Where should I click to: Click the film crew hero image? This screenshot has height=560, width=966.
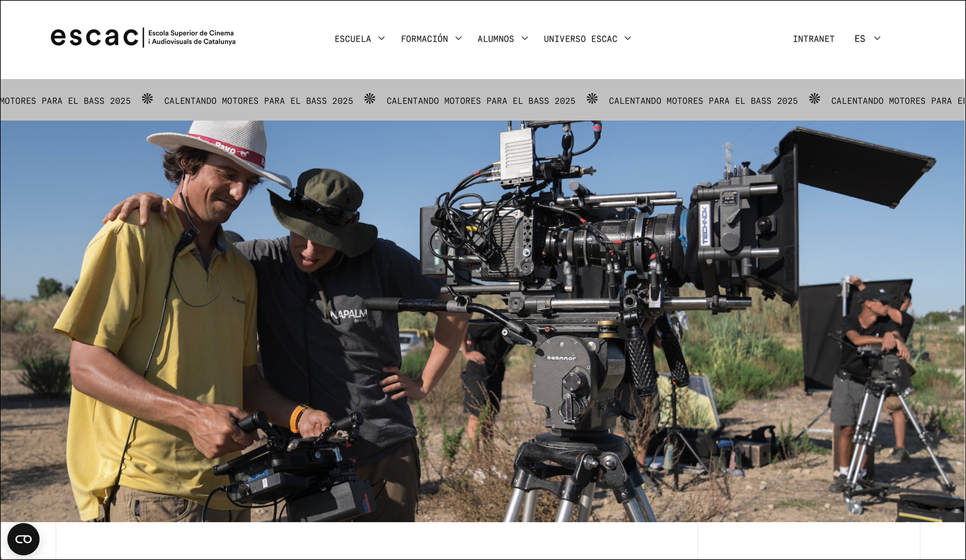coord(483,321)
